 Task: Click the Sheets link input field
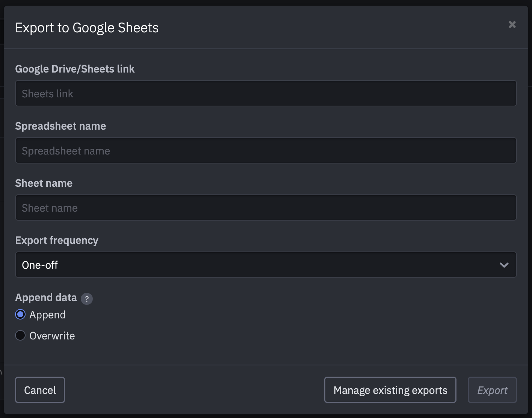click(x=266, y=93)
